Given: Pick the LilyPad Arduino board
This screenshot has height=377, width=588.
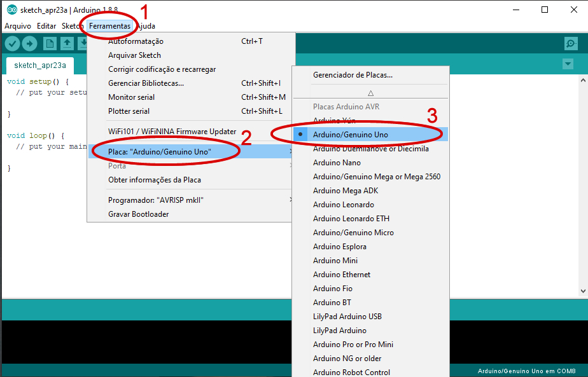Looking at the screenshot, I should click(x=370, y=331).
